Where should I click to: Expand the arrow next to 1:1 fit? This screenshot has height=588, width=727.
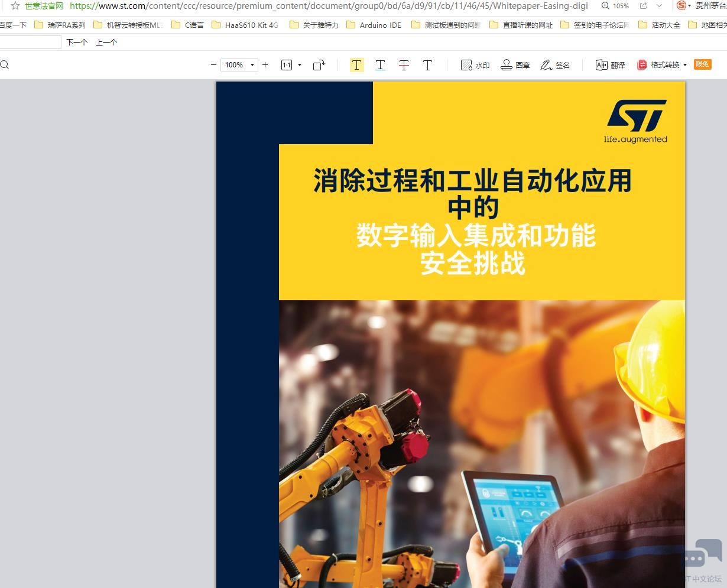[300, 65]
